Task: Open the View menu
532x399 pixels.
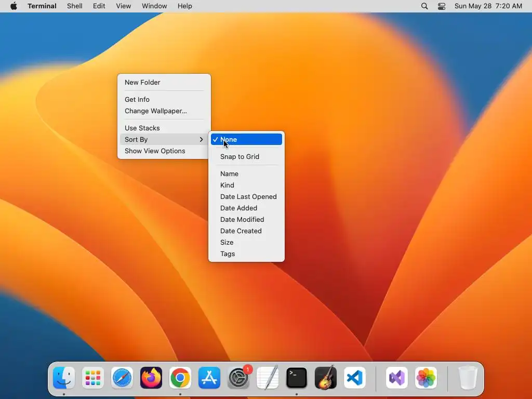Action: [123, 6]
